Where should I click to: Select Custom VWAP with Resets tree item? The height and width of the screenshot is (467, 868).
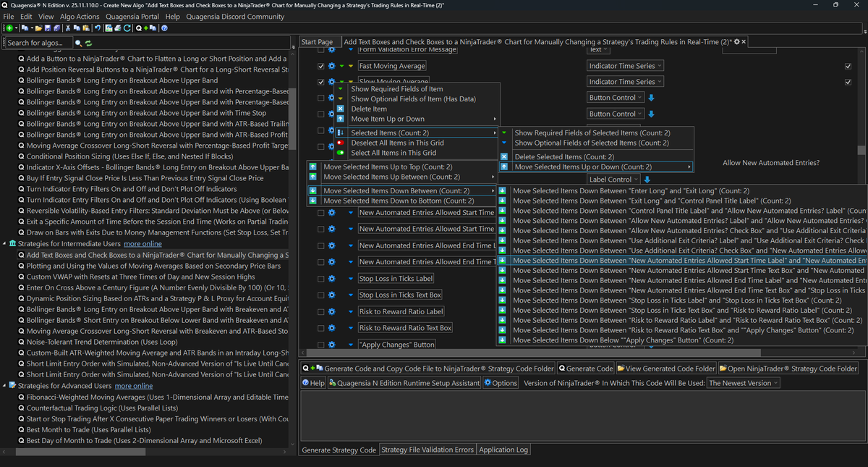141,277
